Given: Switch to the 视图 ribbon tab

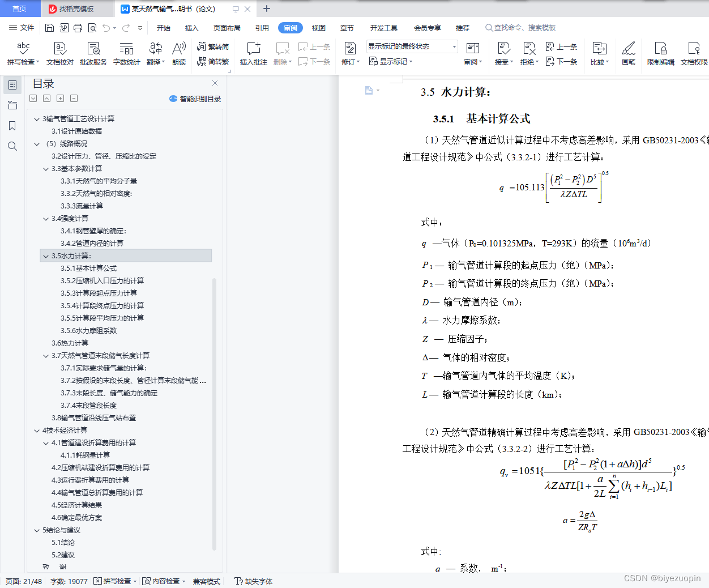Looking at the screenshot, I should 319,28.
